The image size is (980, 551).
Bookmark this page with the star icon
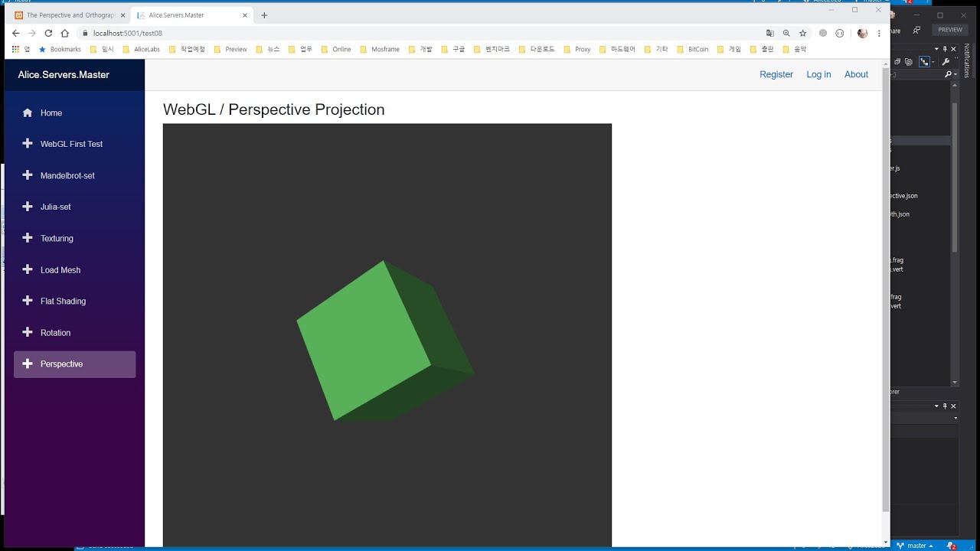[x=803, y=33]
